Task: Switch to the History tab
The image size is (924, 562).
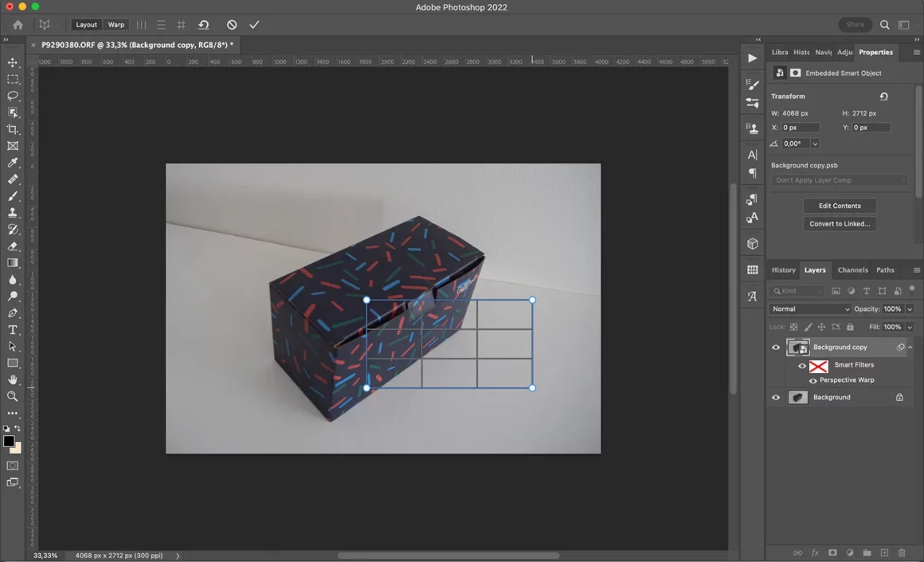Action: coord(784,270)
